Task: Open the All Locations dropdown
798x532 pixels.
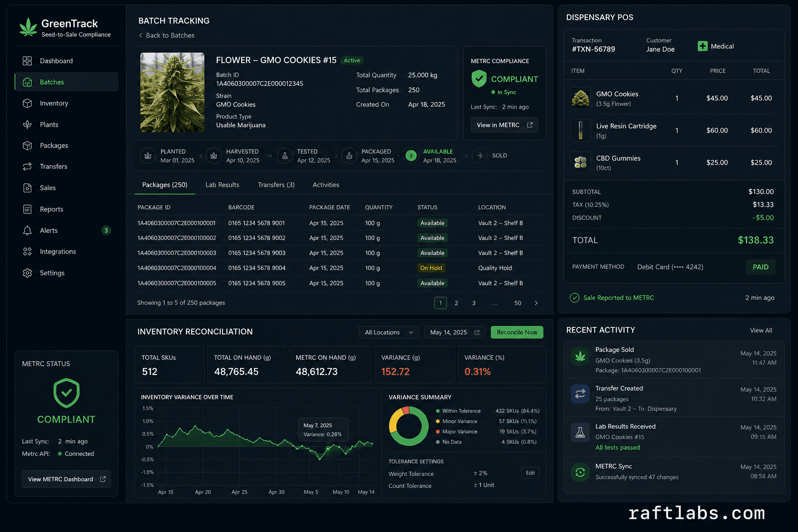Action: point(389,332)
